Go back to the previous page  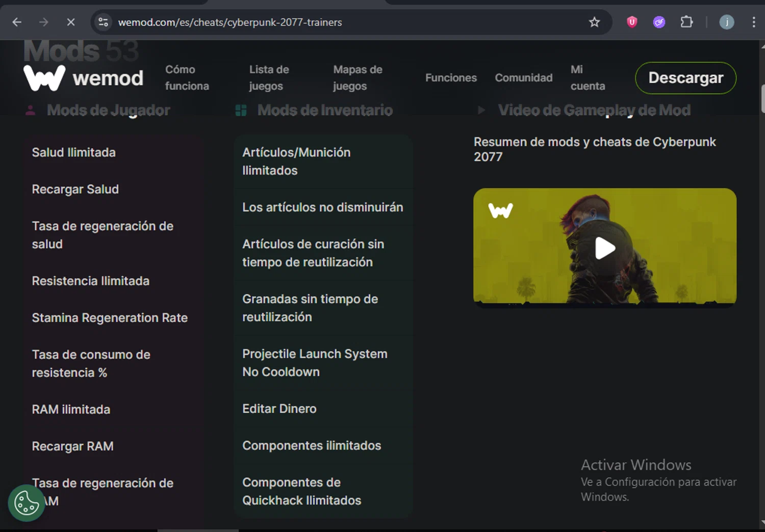point(17,22)
